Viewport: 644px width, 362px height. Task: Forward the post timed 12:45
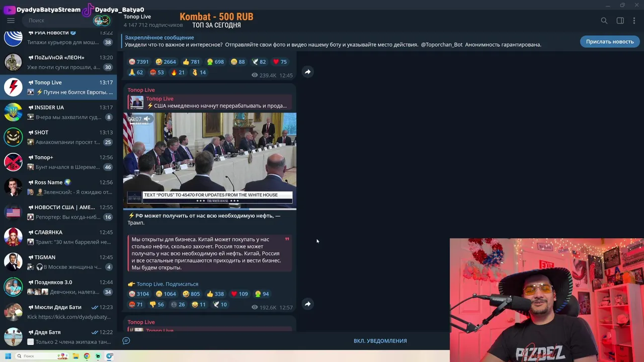click(307, 72)
